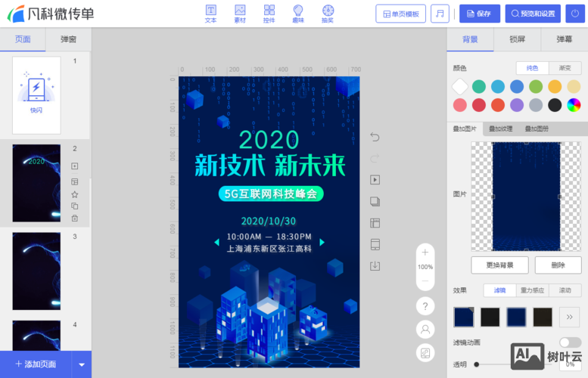Select 纯色 solid color mode
The height and width of the screenshot is (378, 588).
click(x=532, y=67)
